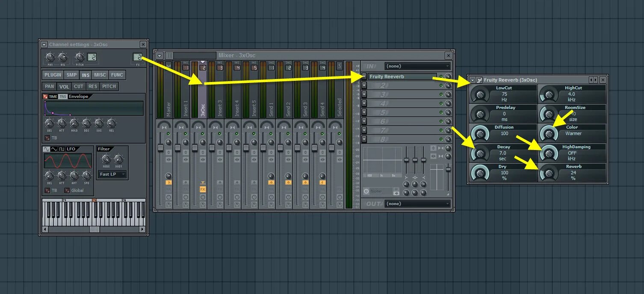Click the slot 2 mix level knob

pyautogui.click(x=448, y=85)
